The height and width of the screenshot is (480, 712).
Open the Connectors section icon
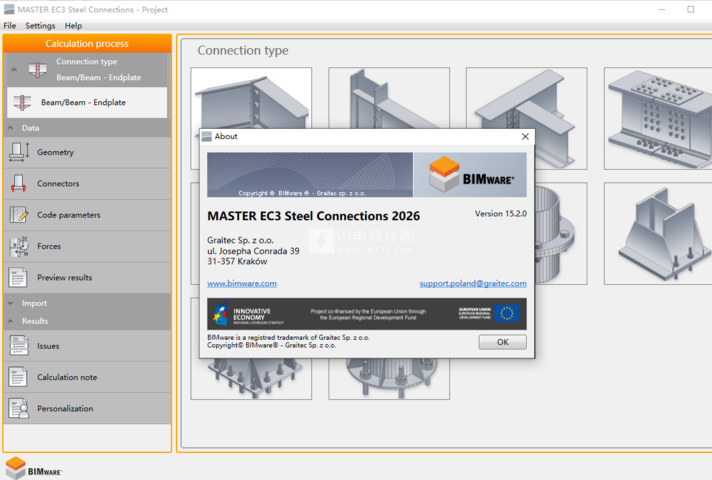[19, 184]
